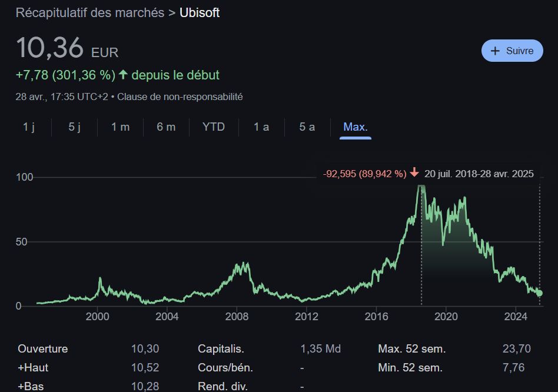Click the 2004 x-axis label
The image size is (558, 392).
pos(167,316)
